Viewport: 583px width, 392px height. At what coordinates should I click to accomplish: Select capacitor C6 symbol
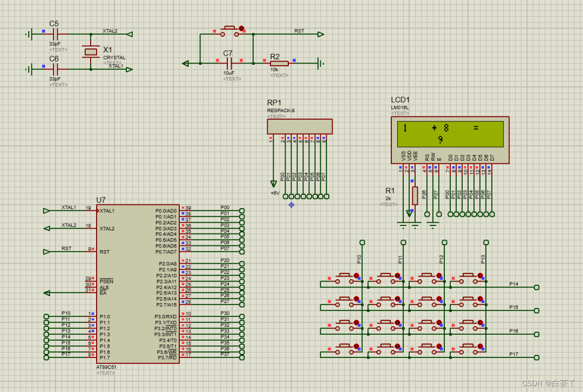(x=56, y=70)
